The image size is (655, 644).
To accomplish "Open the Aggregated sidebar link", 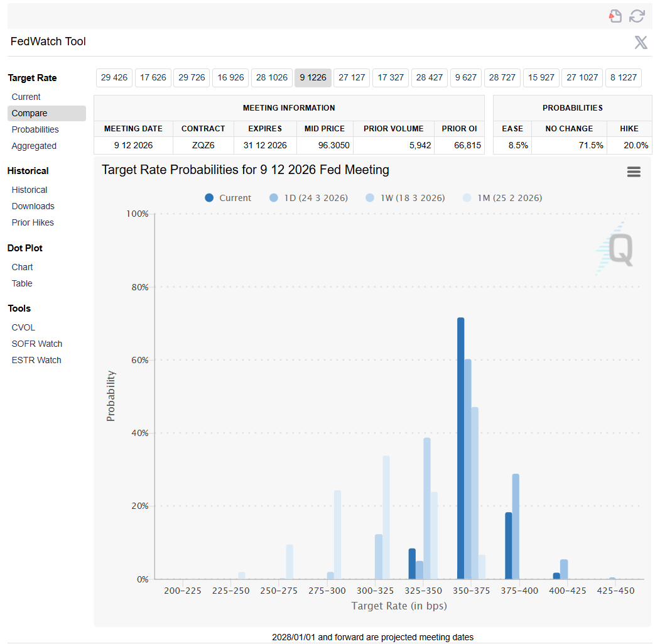I will point(34,146).
